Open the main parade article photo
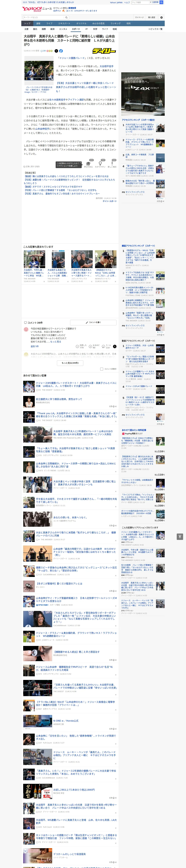Viewport: 186px width, 868px height. tap(39, 71)
